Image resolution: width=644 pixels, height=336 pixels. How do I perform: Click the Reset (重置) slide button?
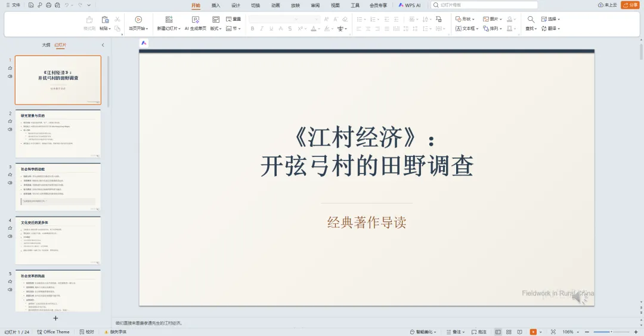click(233, 19)
